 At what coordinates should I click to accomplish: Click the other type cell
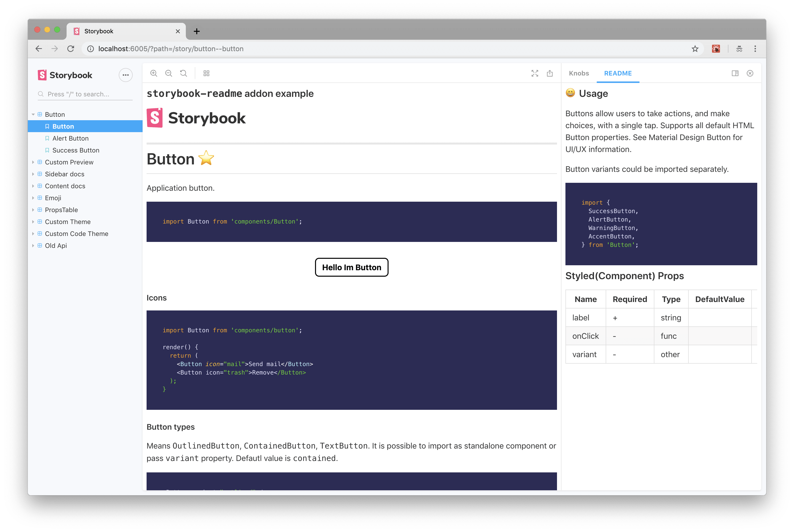coord(671,354)
